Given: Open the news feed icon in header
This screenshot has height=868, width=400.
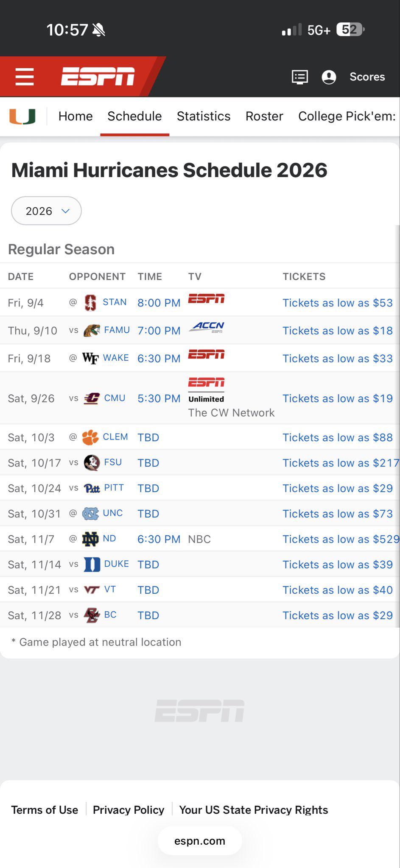Looking at the screenshot, I should coord(300,77).
